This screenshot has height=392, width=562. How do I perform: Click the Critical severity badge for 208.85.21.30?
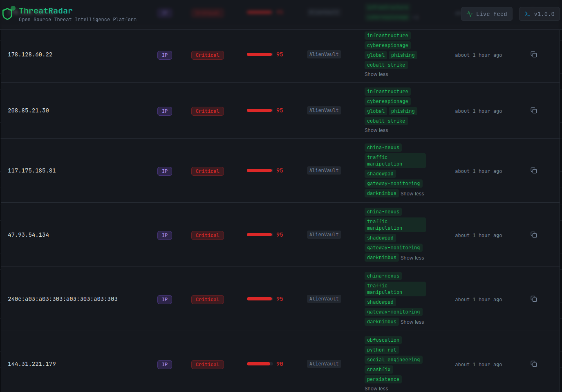[207, 111]
